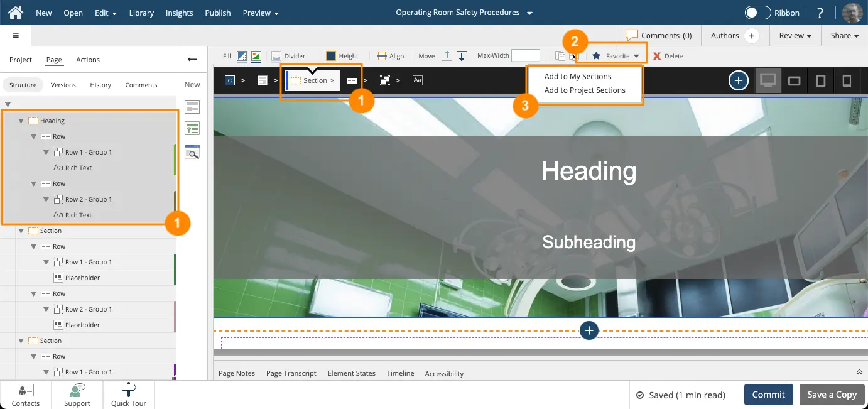Click the Max-Width input field
The height and width of the screenshot is (409, 868).
(526, 56)
